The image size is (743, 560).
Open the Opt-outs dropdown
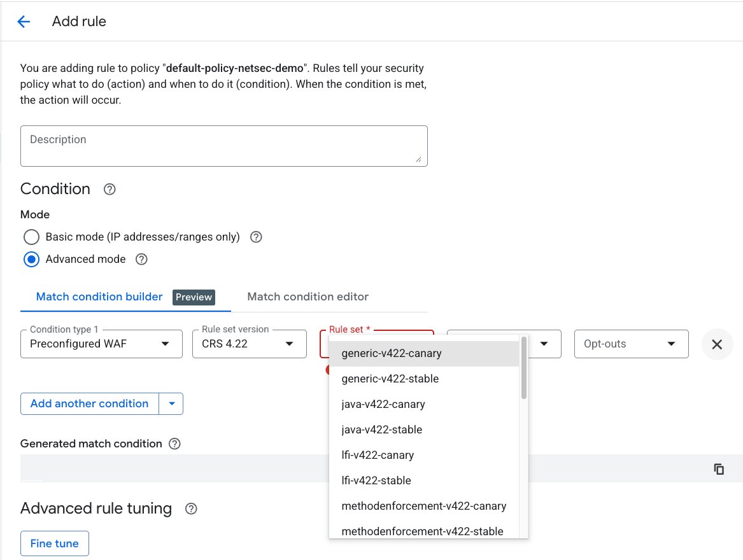coord(631,344)
